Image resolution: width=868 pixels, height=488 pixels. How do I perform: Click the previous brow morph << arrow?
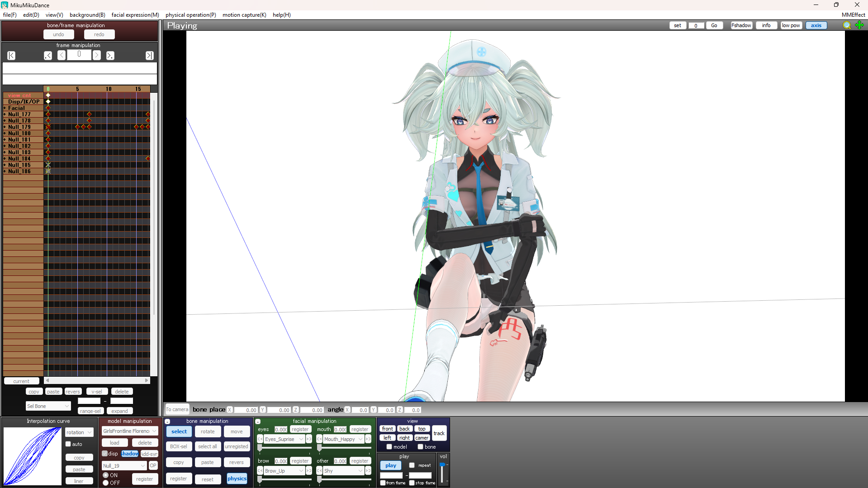[260, 471]
